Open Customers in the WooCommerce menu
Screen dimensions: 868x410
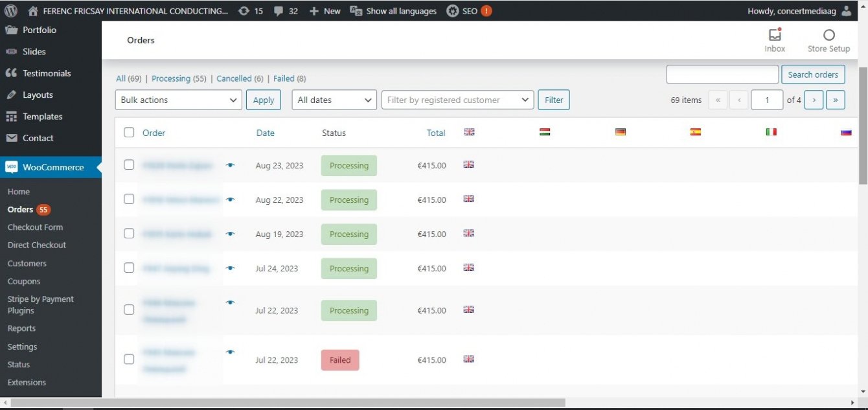pyautogui.click(x=27, y=264)
